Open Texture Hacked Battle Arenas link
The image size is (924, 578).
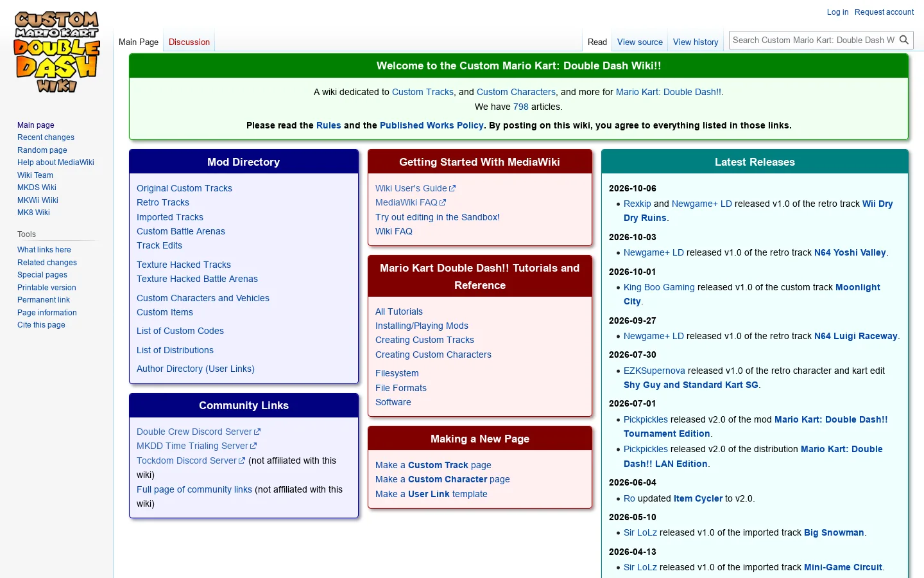tap(197, 279)
